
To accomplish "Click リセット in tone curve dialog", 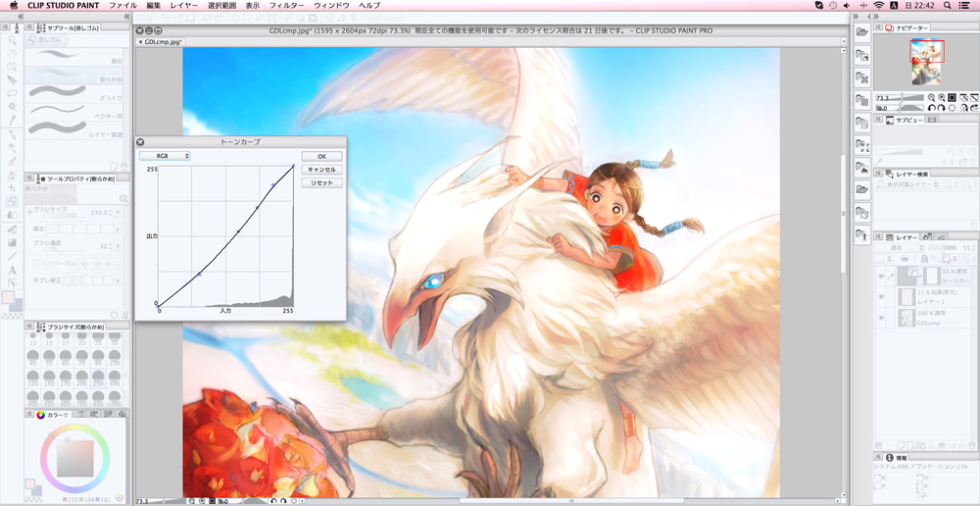I will click(321, 183).
